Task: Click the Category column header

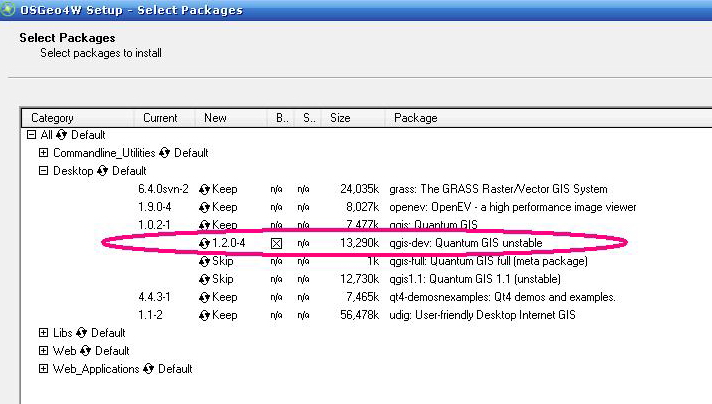Action: point(78,118)
